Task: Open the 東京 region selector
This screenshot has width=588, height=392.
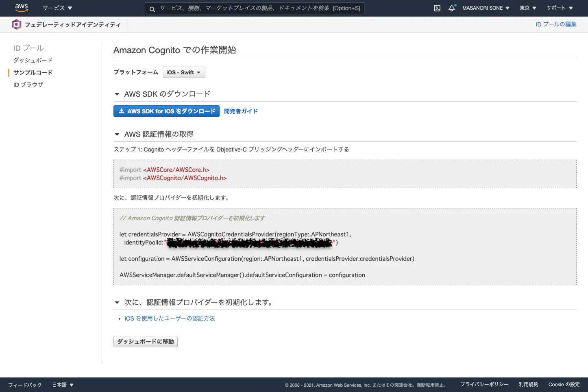Action: 527,8
